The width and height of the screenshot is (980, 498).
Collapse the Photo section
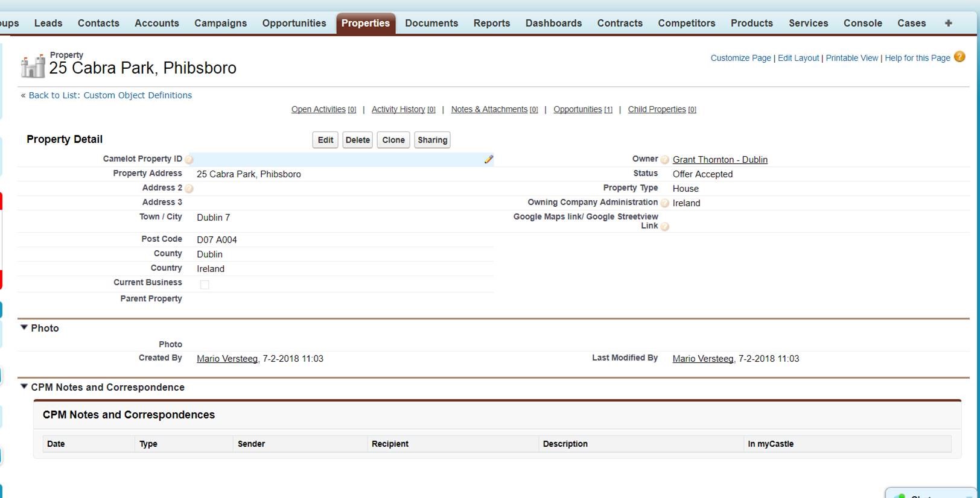tap(24, 327)
